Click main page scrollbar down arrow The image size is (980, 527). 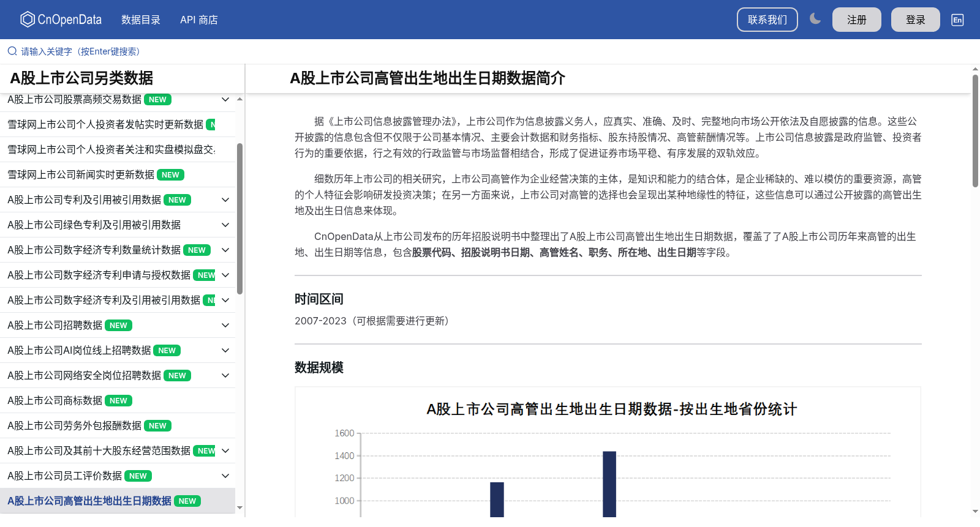975,511
